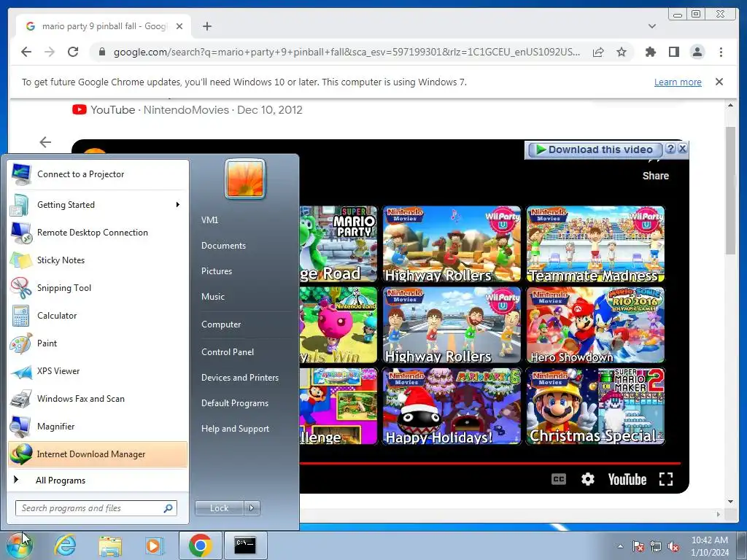The width and height of the screenshot is (747, 560).
Task: Open Christmas Special suggested video
Action: [595, 406]
